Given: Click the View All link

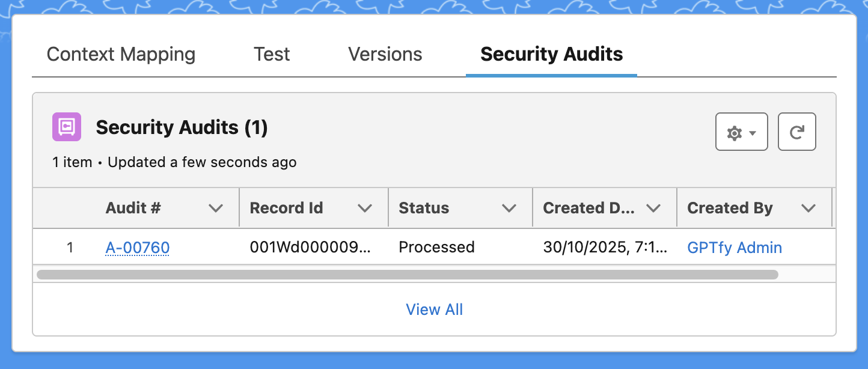Looking at the screenshot, I should (x=434, y=310).
